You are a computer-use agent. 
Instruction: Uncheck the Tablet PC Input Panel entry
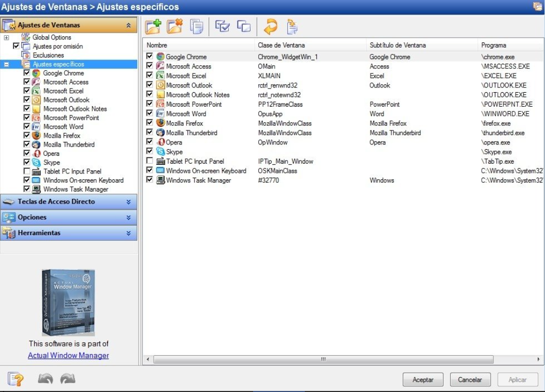[149, 161]
